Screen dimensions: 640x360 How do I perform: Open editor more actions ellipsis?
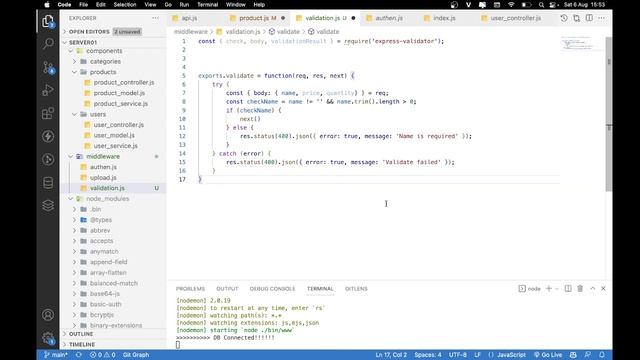(x=602, y=18)
